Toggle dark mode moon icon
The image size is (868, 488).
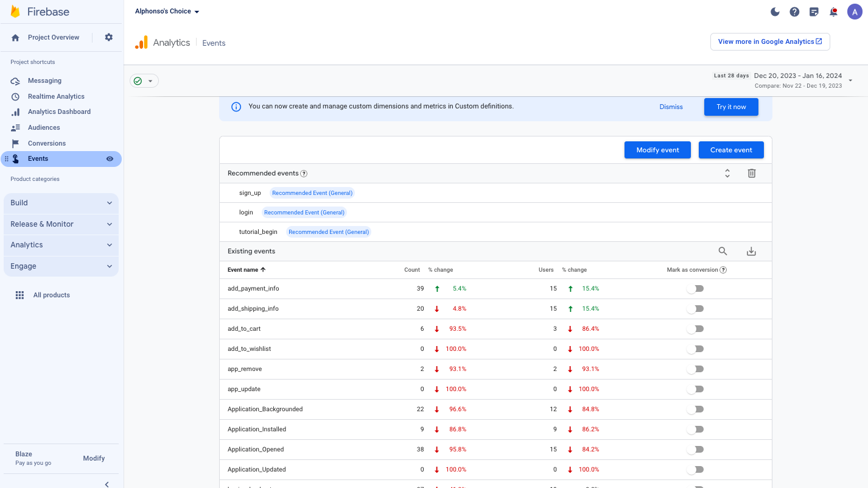(775, 12)
